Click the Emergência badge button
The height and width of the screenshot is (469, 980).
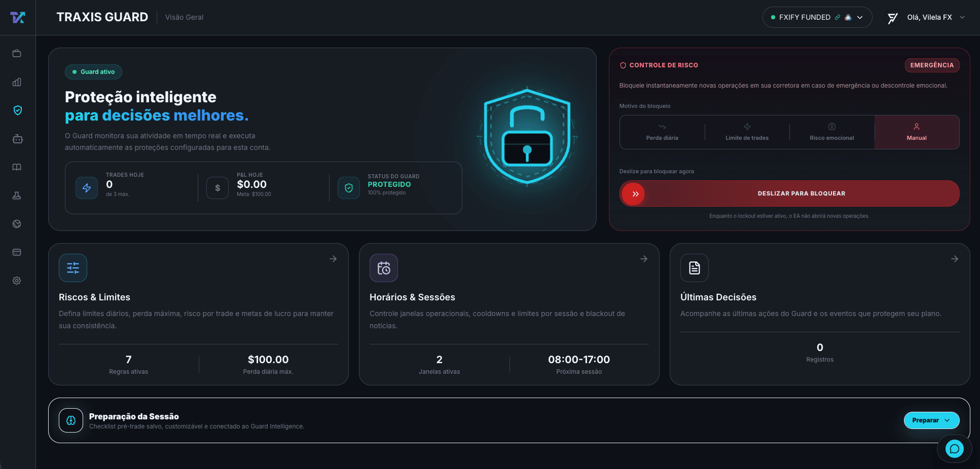(932, 65)
